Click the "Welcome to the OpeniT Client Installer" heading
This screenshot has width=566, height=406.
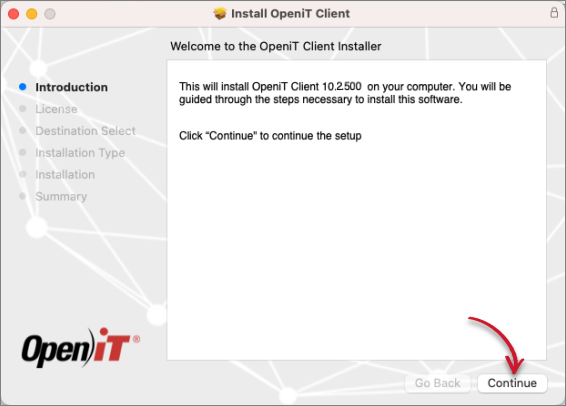(x=276, y=46)
